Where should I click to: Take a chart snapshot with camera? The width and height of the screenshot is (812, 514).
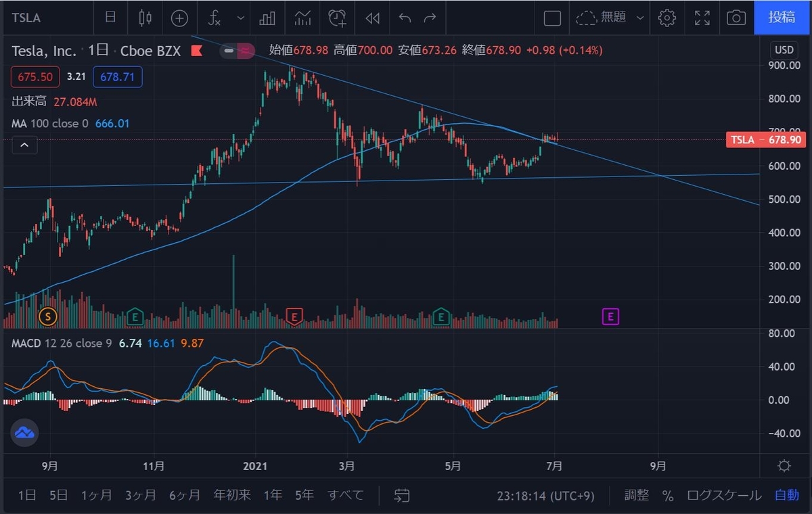[x=736, y=18]
